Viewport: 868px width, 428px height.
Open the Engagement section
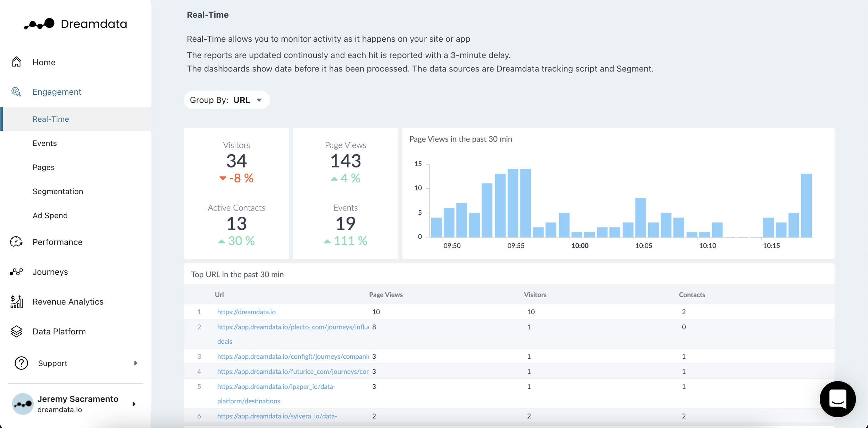tap(57, 92)
